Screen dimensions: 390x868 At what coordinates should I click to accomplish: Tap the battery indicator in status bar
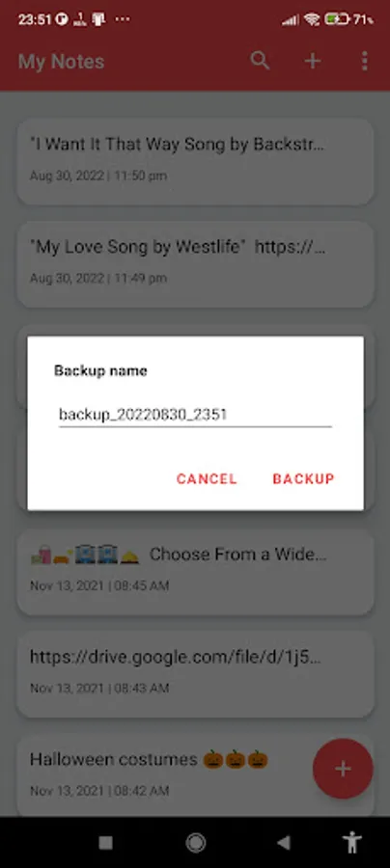(338, 20)
